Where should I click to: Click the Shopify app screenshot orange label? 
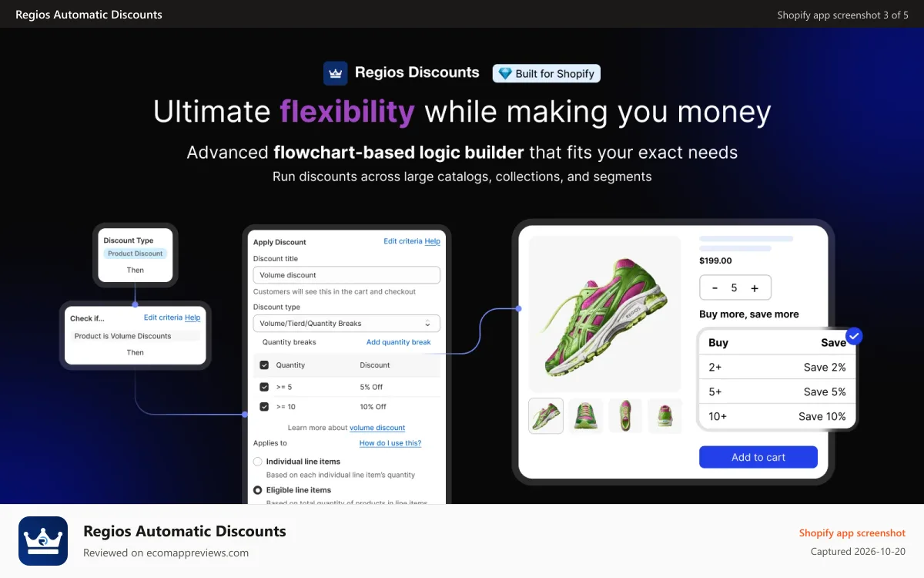pyautogui.click(x=852, y=533)
